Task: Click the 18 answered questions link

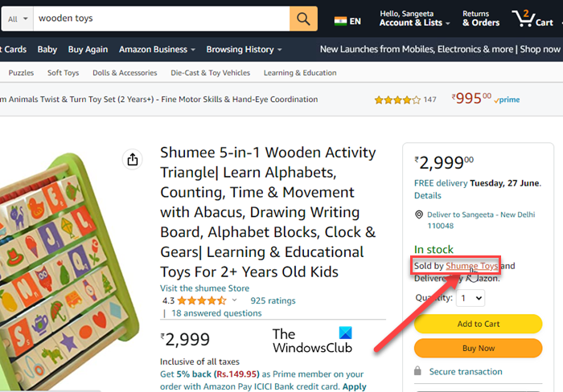Action: 216,313
